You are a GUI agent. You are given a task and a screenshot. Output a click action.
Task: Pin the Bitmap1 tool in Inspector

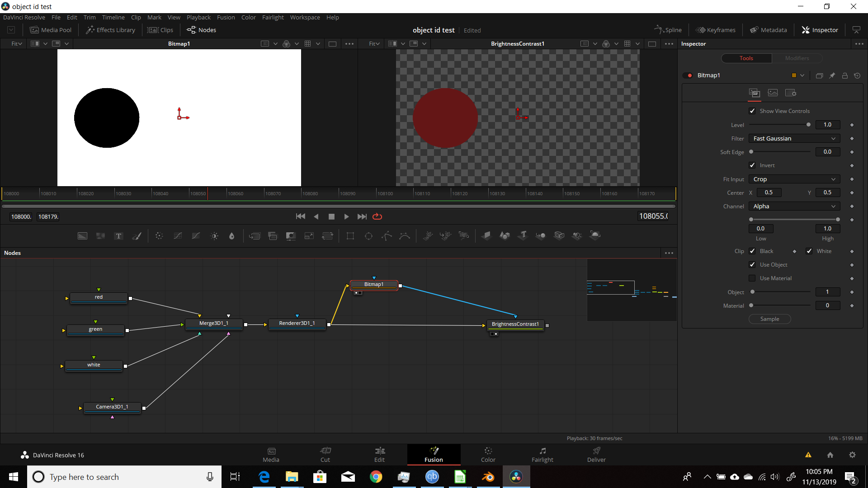click(x=832, y=75)
